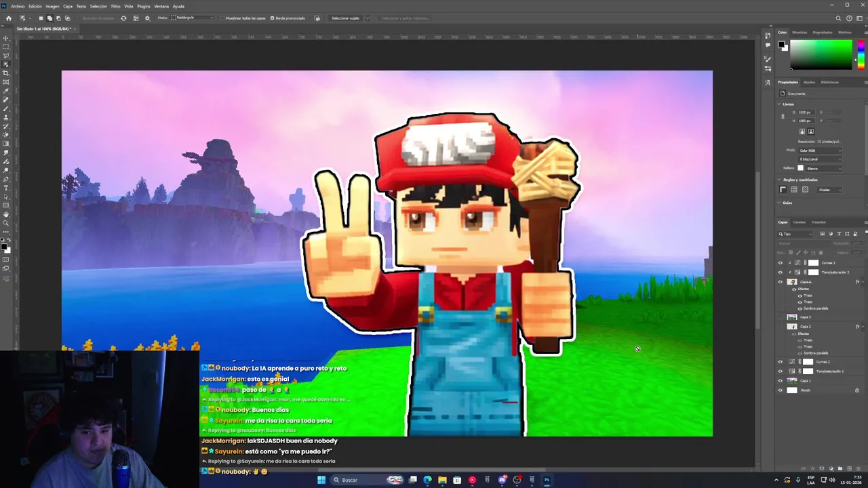Screen dimensions: 868x488
Task: Switch to the Canales tab
Action: pyautogui.click(x=800, y=222)
